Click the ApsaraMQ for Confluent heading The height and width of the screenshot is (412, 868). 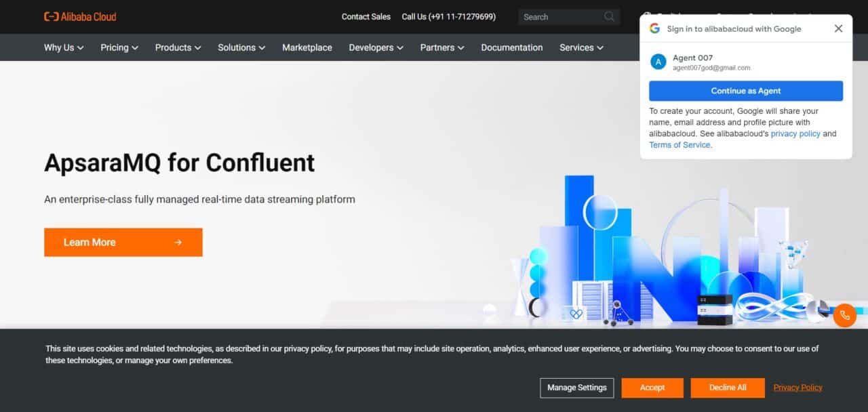pyautogui.click(x=180, y=163)
